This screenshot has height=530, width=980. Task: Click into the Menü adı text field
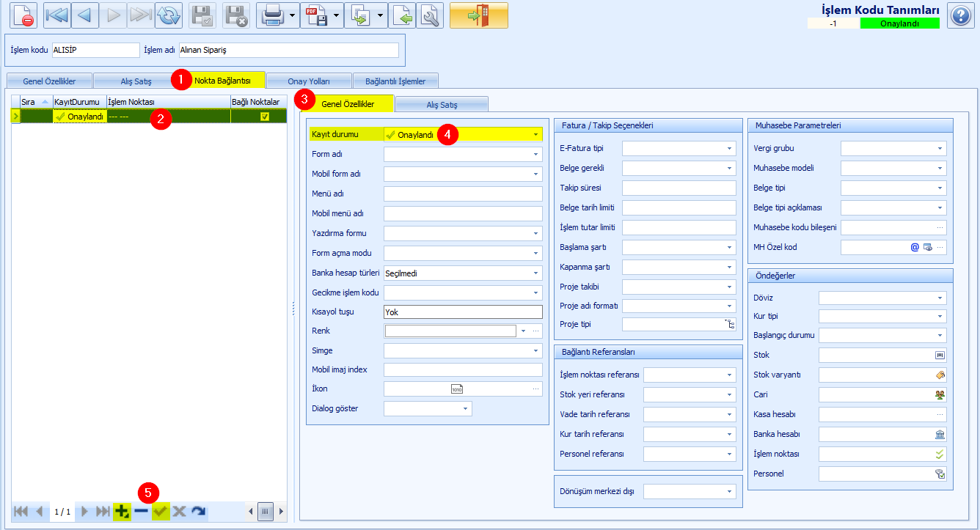coord(463,194)
